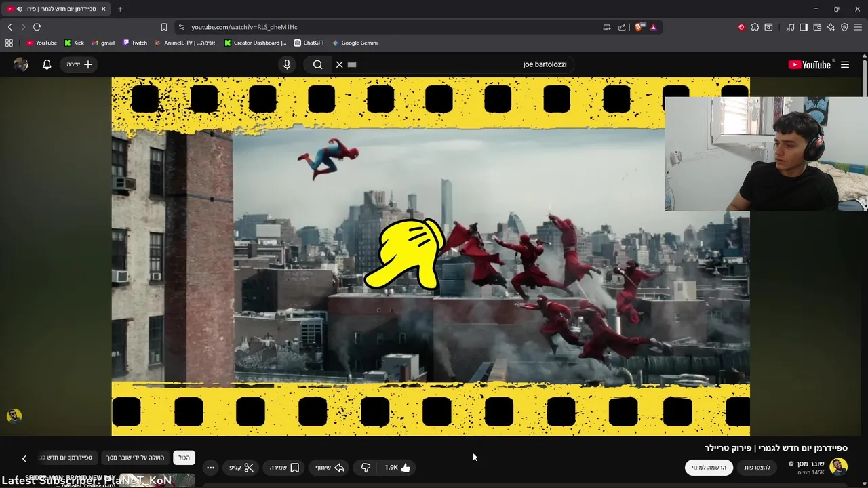868x488 pixels.
Task: Open the channel's yellow avatar picture
Action: 839,467
